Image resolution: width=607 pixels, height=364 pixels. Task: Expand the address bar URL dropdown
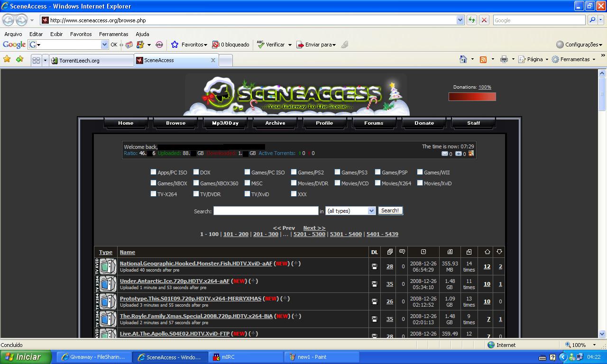click(x=460, y=20)
